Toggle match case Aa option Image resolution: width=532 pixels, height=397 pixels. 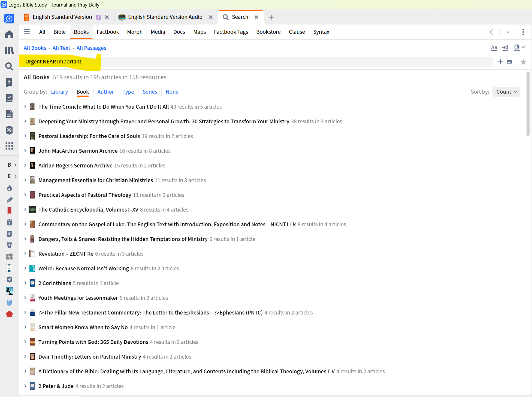(494, 48)
